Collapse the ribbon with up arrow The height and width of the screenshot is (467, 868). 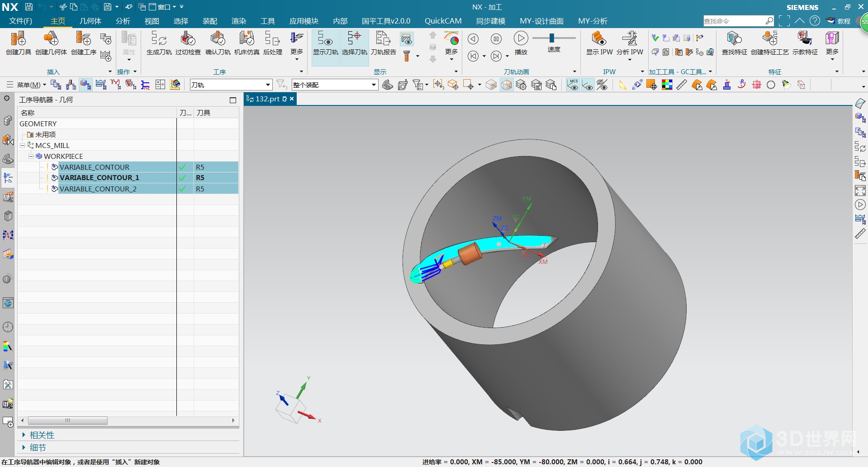point(800,21)
